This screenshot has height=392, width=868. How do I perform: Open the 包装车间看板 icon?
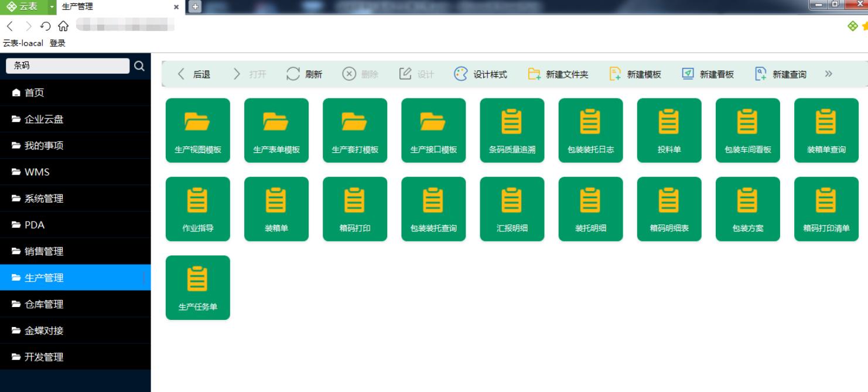tap(747, 130)
